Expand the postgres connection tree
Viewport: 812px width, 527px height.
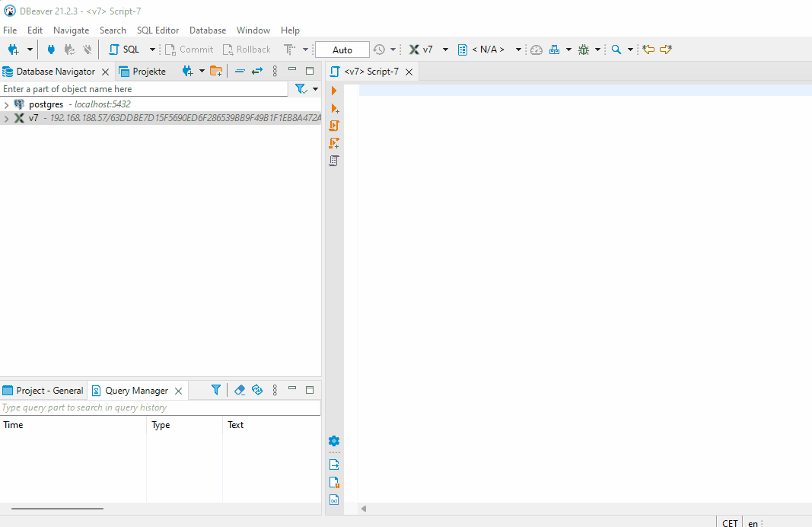click(6, 104)
